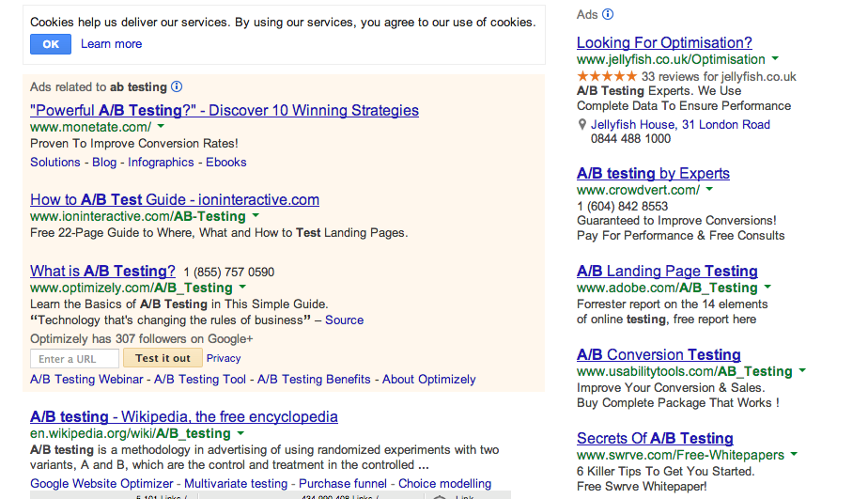The image size is (868, 499).
Task: Click the five-star rating for jellyfish.co.uk
Action: coord(607,76)
